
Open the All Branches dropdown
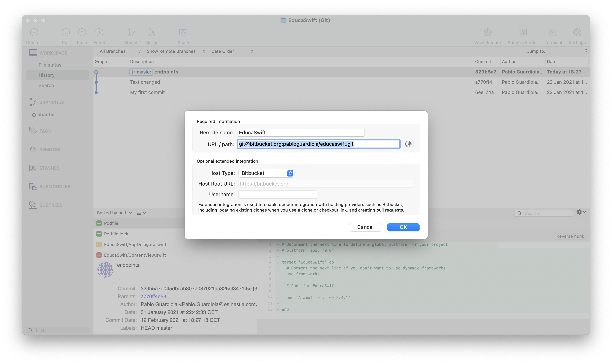120,51
